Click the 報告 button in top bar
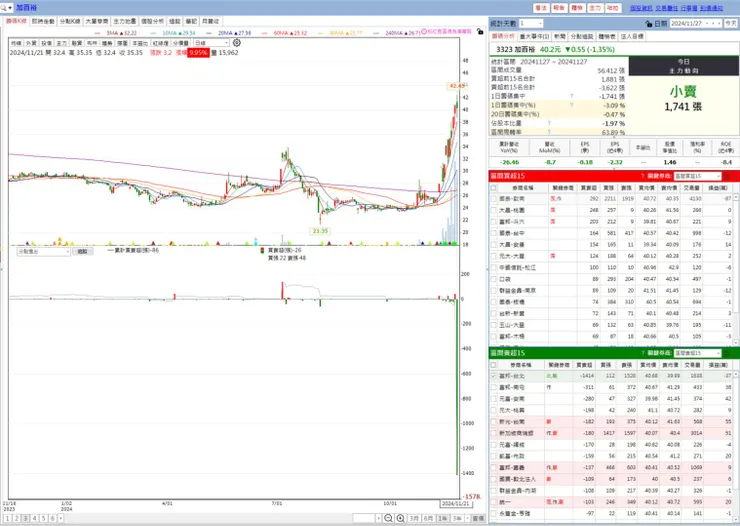740x526 pixels. coord(559,8)
